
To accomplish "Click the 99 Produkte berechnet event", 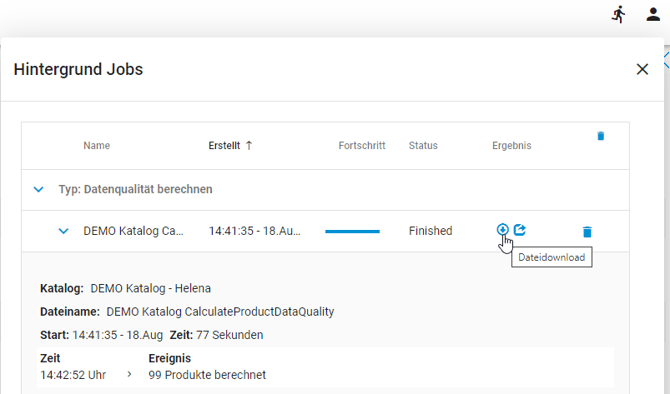I will [207, 375].
